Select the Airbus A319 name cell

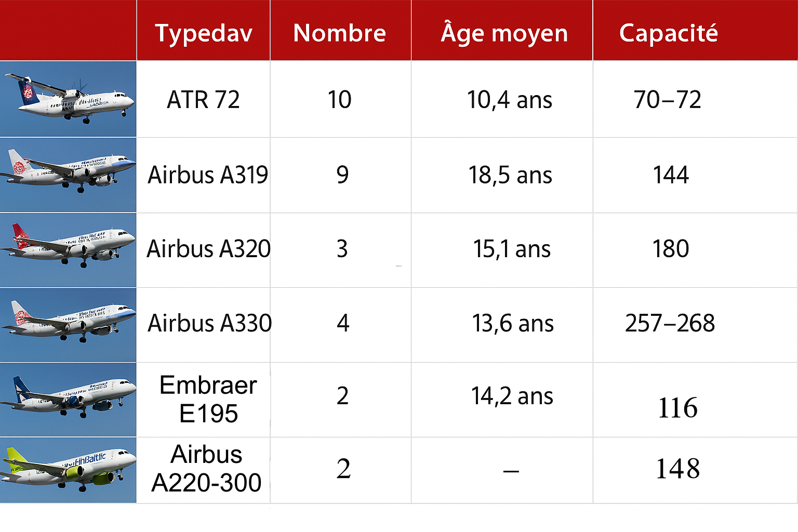(208, 175)
